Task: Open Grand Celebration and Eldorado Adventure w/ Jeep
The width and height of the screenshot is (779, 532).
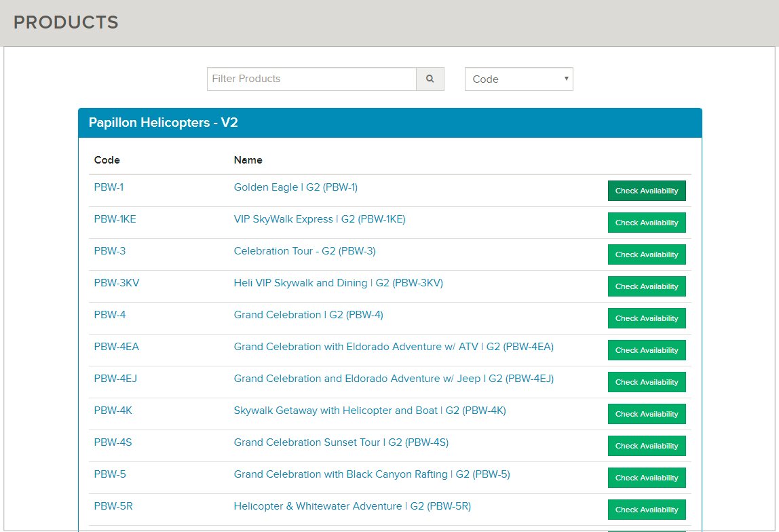Action: tap(394, 379)
